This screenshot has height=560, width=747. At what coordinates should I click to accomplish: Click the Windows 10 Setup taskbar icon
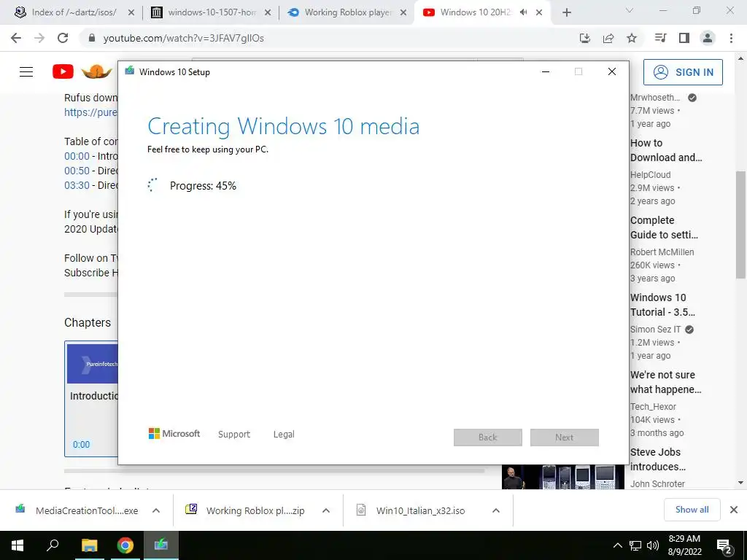tap(161, 545)
